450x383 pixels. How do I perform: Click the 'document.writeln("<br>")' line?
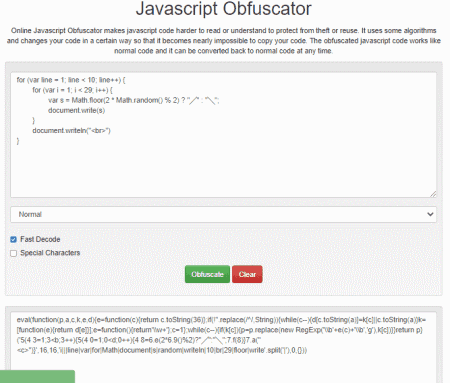(x=71, y=131)
